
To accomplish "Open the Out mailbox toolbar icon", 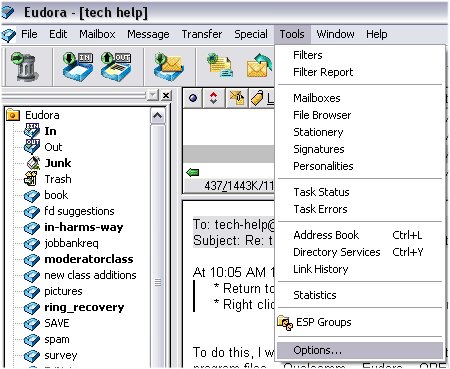I will coord(116,67).
